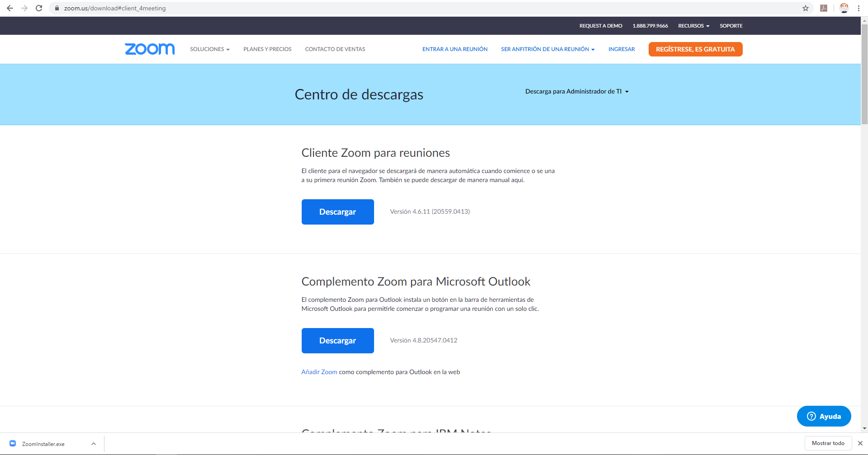The height and width of the screenshot is (455, 868).
Task: Open the Chrome profile avatar
Action: pos(844,8)
